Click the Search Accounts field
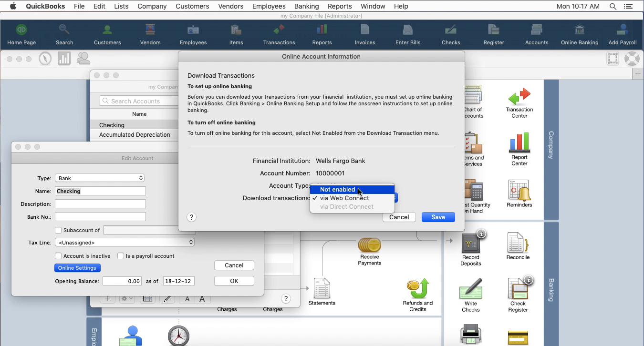The image size is (644, 346). pyautogui.click(x=139, y=101)
